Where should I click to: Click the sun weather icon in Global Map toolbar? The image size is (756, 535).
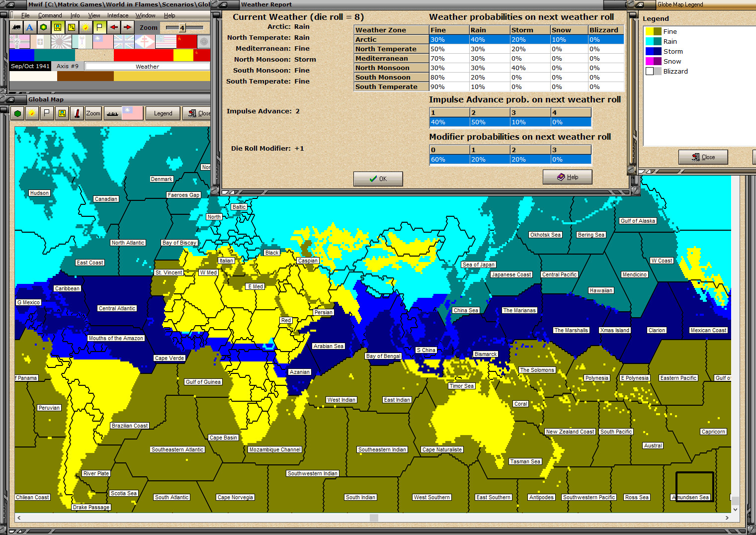coord(32,113)
